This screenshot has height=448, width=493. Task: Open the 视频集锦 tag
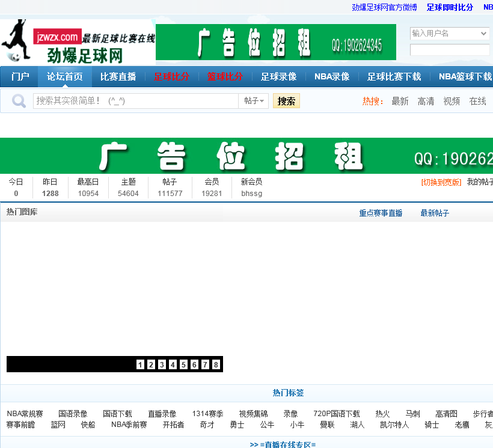click(x=254, y=414)
